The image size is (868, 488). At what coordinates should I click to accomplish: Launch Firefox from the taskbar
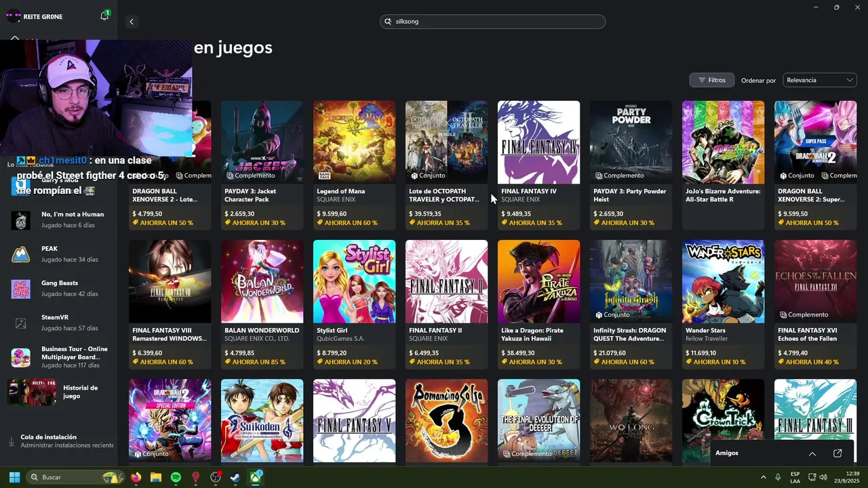coord(136,477)
